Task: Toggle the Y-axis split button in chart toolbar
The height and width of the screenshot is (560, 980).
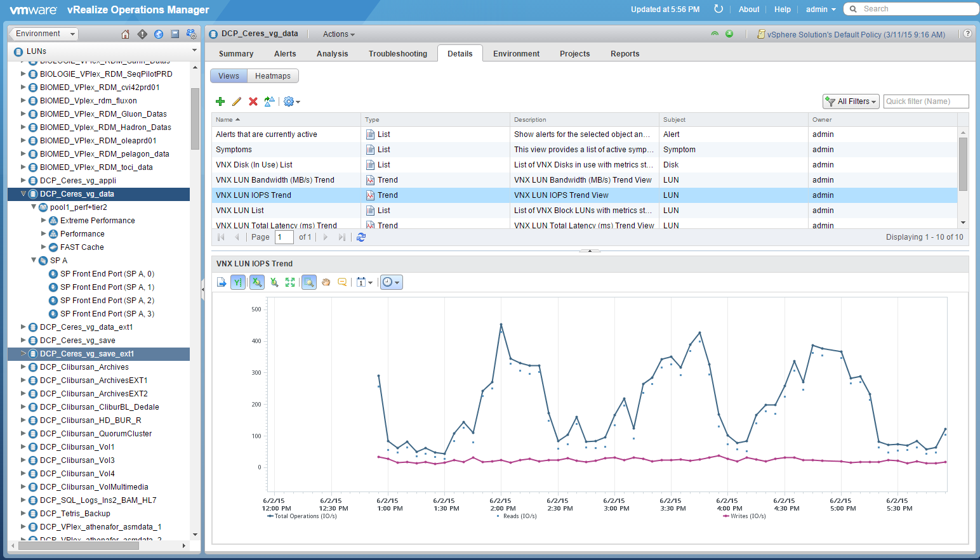Action: [x=237, y=282]
